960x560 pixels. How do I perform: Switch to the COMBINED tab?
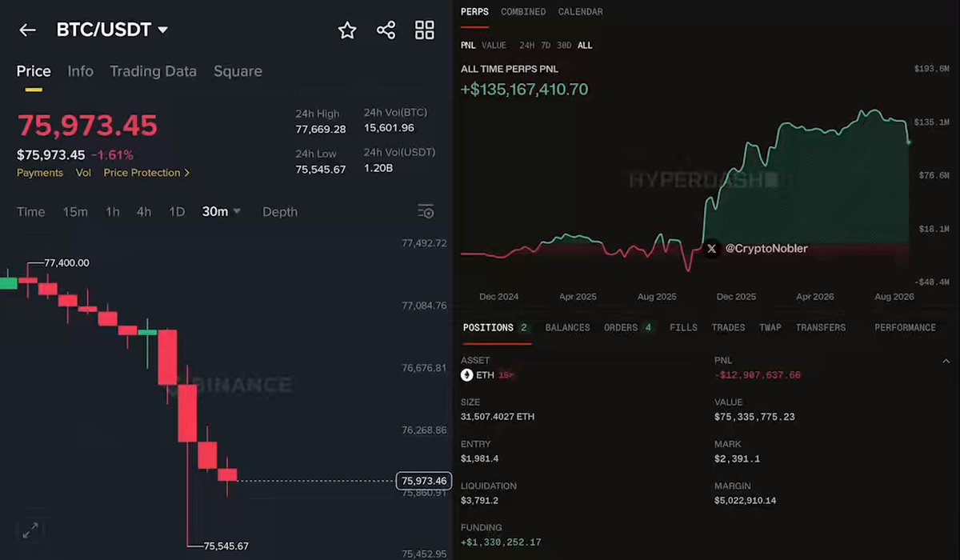coord(523,12)
